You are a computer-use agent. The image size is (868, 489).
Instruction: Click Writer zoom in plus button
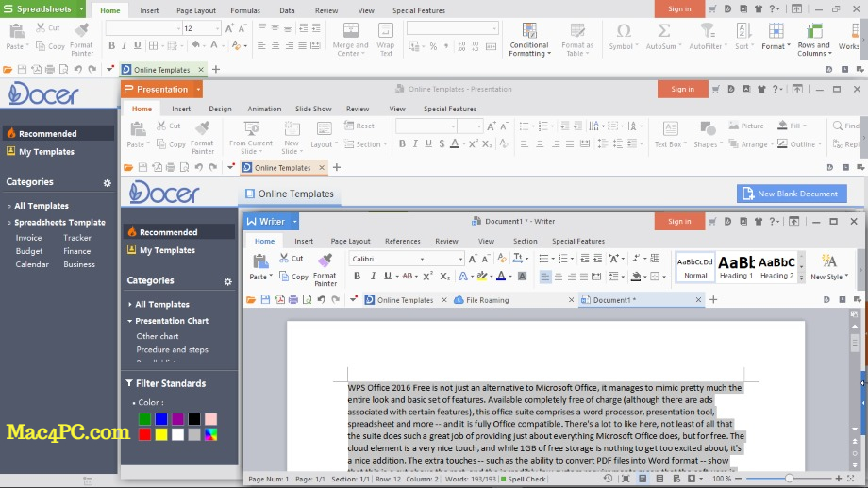click(x=838, y=478)
